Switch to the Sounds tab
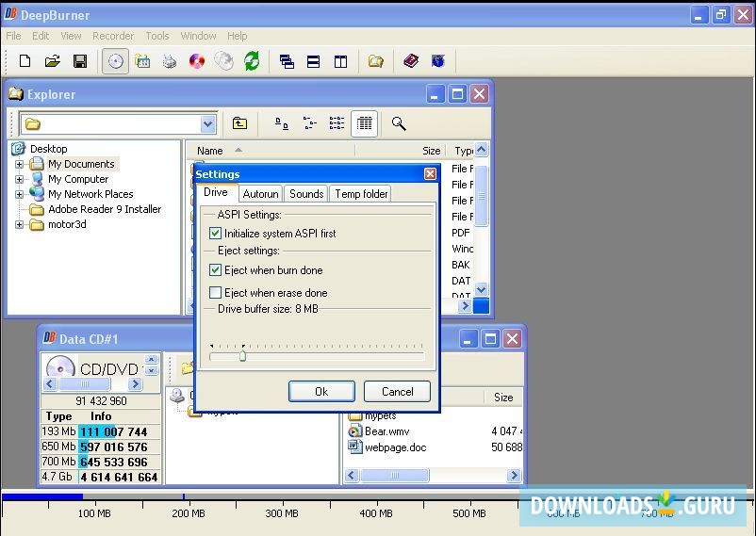This screenshot has height=536, width=756. [306, 194]
